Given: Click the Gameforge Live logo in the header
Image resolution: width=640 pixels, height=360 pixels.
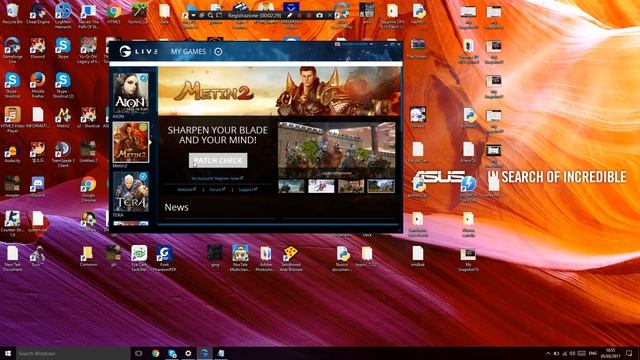Looking at the screenshot, I should point(138,51).
